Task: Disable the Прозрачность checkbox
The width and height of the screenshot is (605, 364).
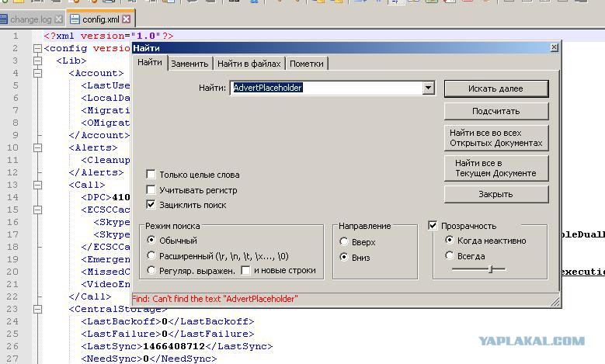Action: [433, 226]
